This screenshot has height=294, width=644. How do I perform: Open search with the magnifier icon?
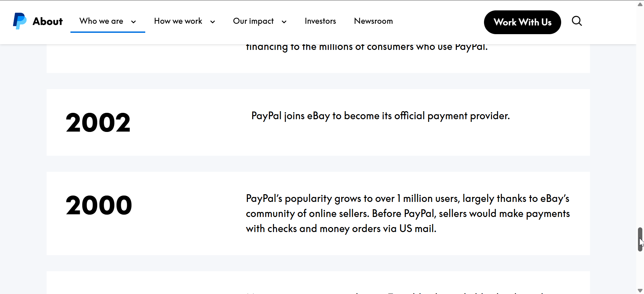pos(577,21)
